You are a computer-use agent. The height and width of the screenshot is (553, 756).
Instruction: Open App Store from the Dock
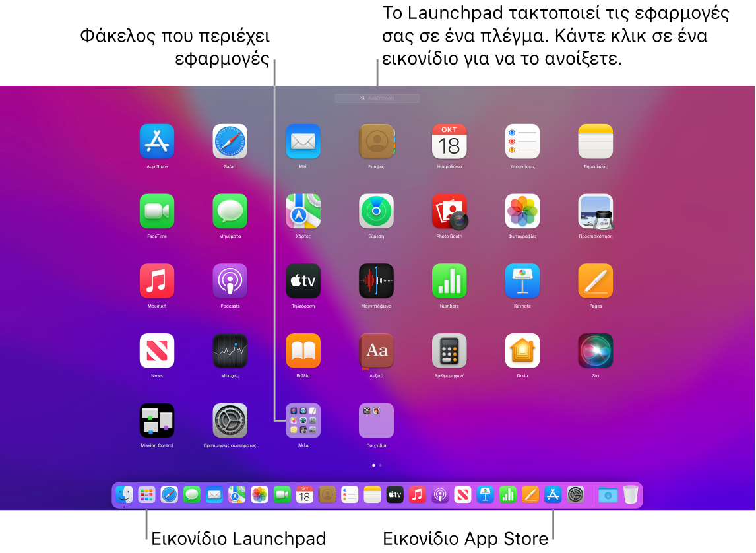[553, 495]
